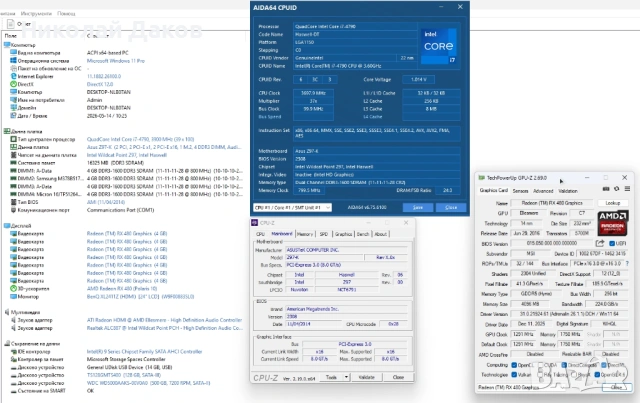The image size is (640, 403).
Task: Toggle the CUDA checkbox in GPU-Z
Action: tap(540, 365)
